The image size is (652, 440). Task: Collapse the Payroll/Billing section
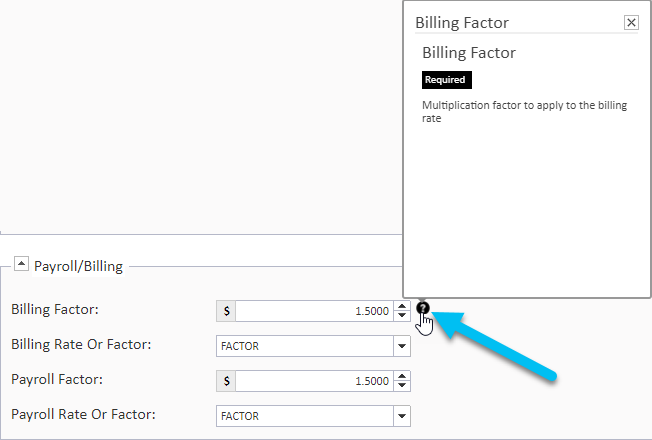pos(21,264)
